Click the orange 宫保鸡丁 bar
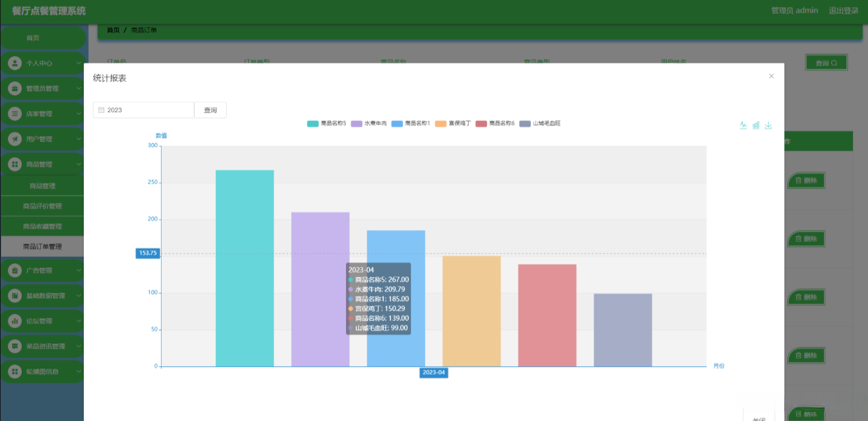868x421 pixels. (x=471, y=311)
